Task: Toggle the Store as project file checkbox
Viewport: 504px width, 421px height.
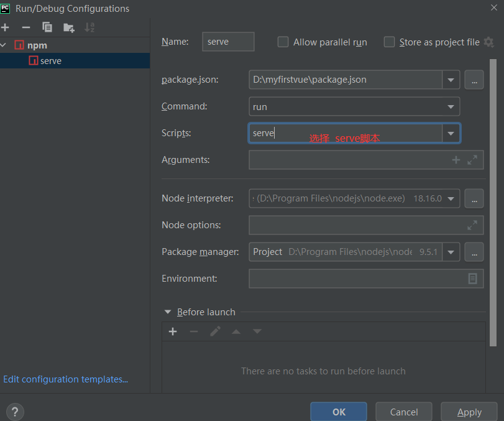Action: pyautogui.click(x=390, y=42)
